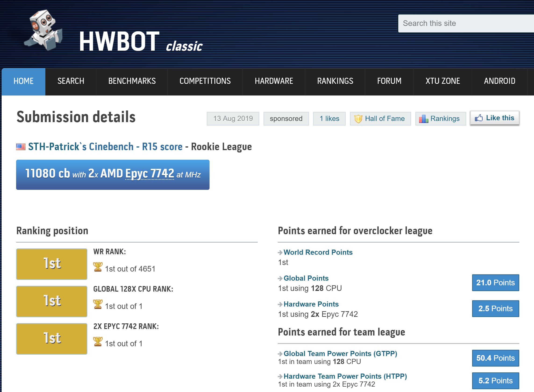Image resolution: width=534 pixels, height=392 pixels.
Task: Click the US flag icon beside STH-Patrick
Action: click(21, 147)
